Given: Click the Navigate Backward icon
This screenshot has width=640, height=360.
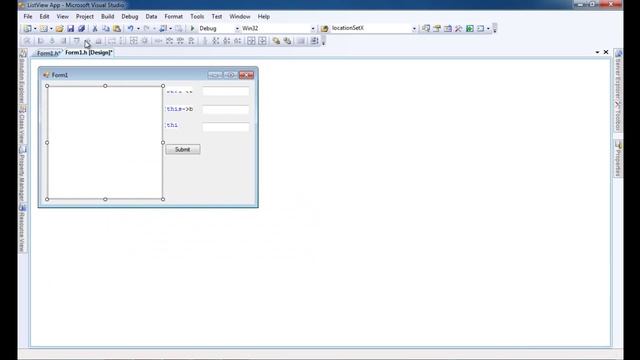Looking at the screenshot, I should click(x=163, y=29).
